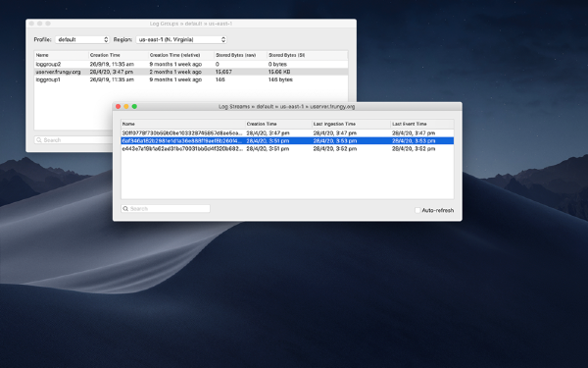Sort Log Streams by the Name column header
Screen dimensions: 588x368
coord(183,124)
